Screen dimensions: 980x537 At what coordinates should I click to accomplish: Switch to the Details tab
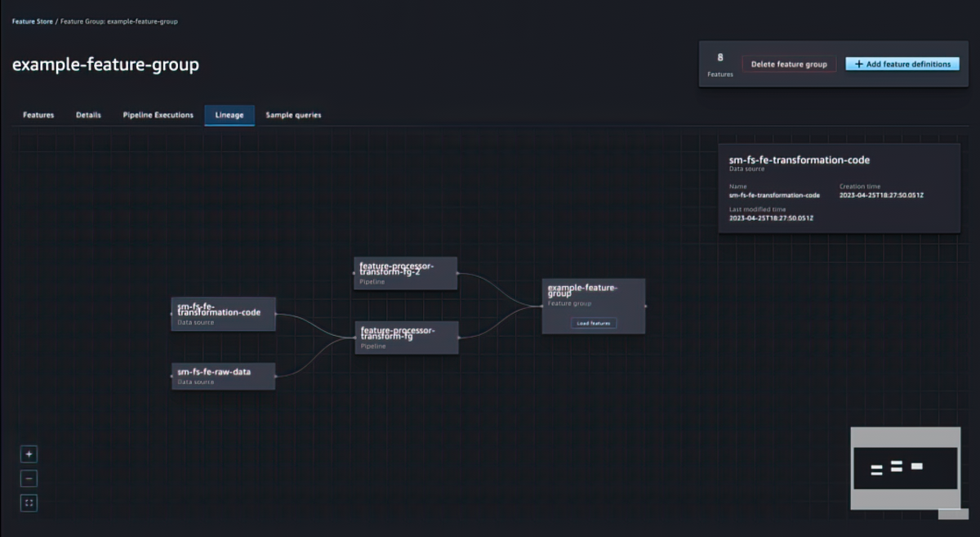(x=88, y=115)
